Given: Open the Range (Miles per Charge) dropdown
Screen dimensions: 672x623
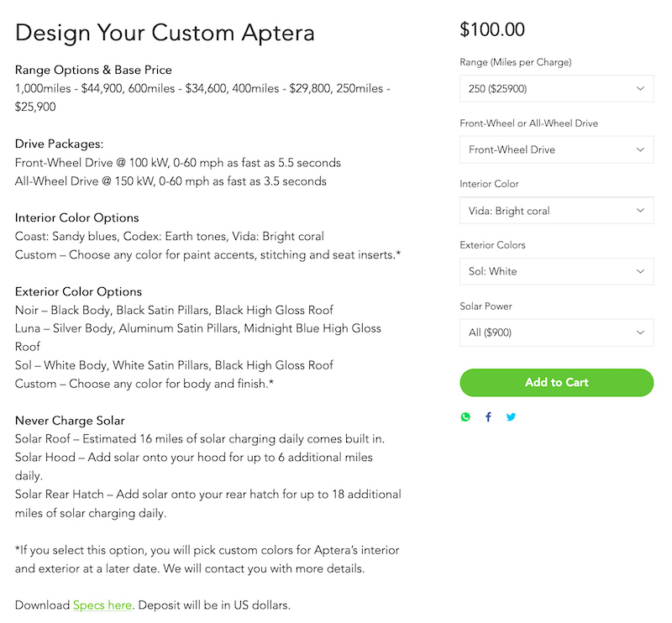Looking at the screenshot, I should point(556,88).
